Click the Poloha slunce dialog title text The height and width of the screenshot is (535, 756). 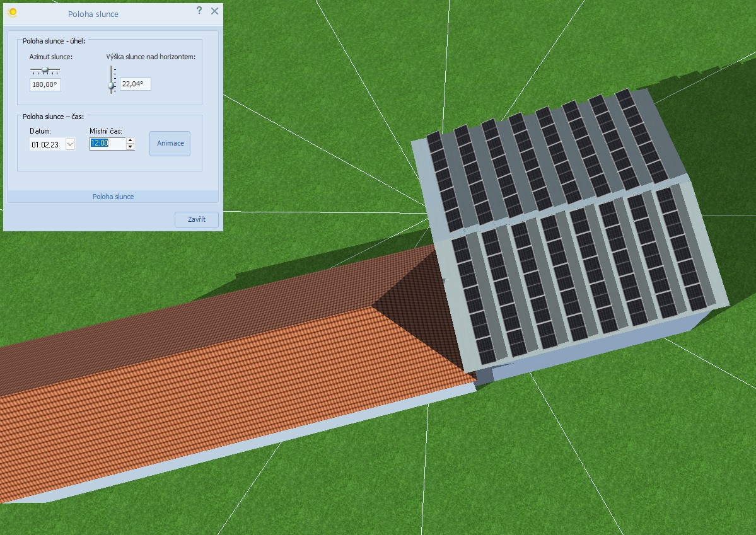(93, 14)
